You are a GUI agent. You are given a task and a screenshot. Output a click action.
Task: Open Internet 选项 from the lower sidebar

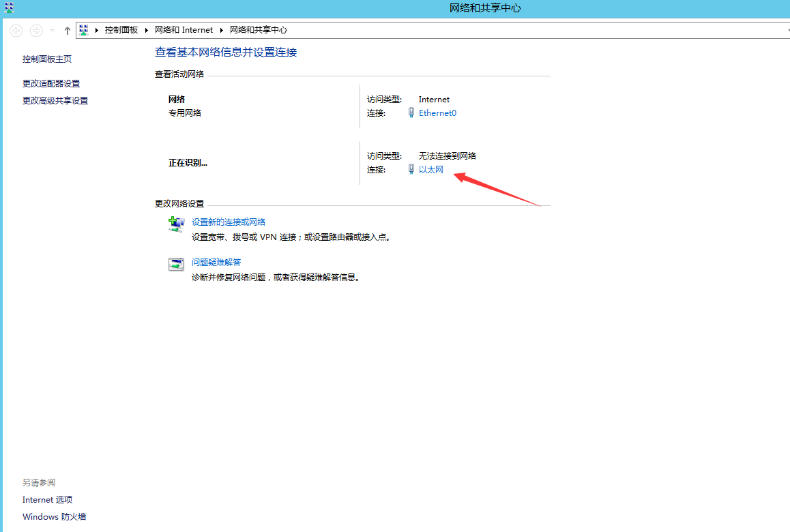(47, 499)
